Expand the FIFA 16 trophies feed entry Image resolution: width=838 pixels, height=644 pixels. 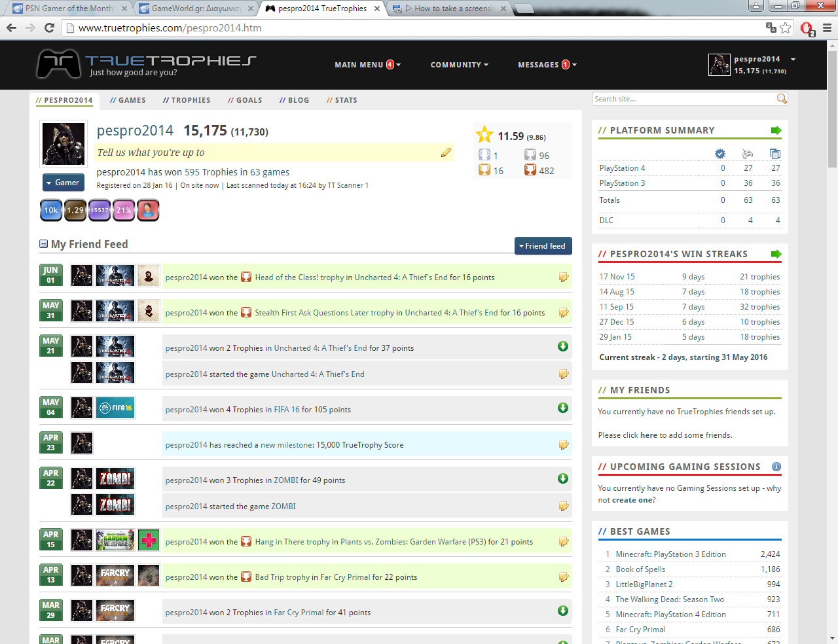pos(562,408)
